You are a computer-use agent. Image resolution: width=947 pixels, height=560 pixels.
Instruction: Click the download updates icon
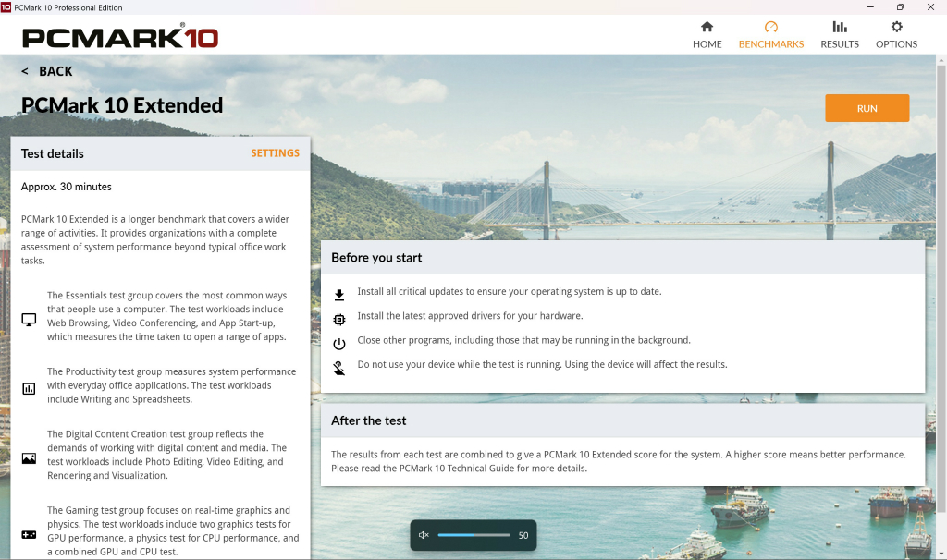point(338,295)
